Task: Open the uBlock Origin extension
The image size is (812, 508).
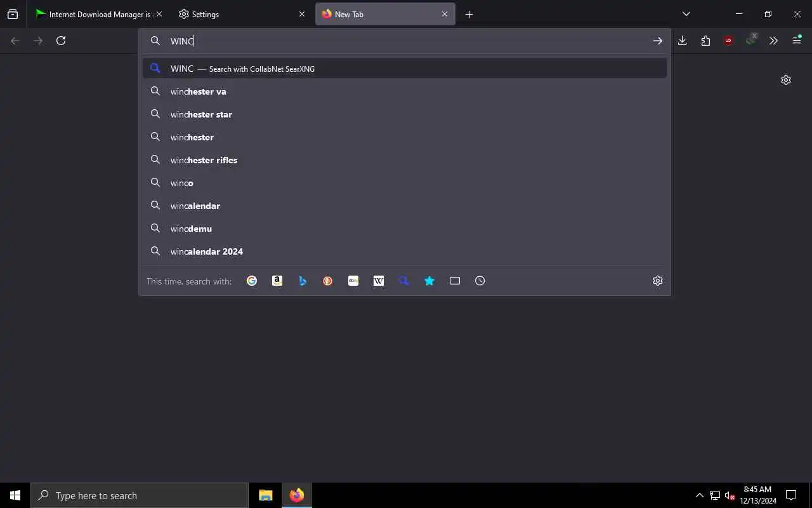Action: pyautogui.click(x=728, y=41)
